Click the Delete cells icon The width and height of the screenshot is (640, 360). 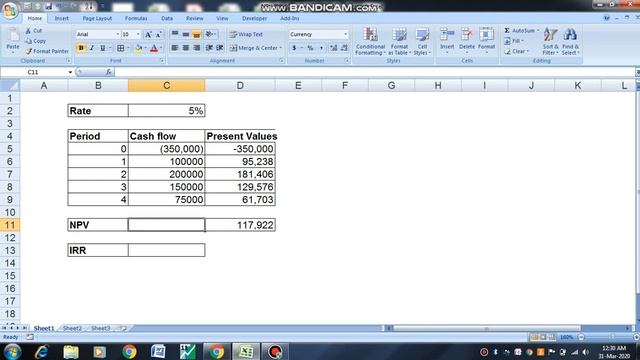pyautogui.click(x=467, y=35)
